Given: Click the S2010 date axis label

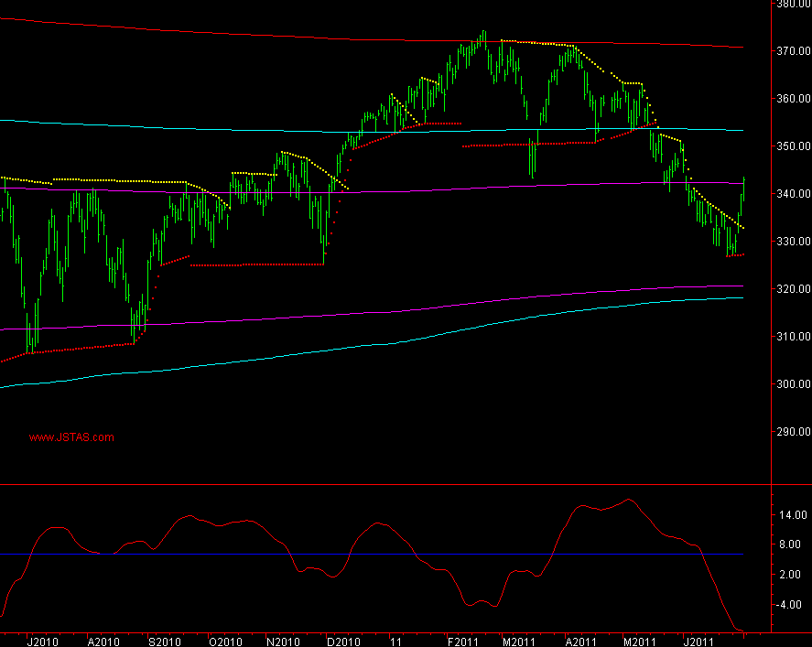Looking at the screenshot, I should point(164,641).
